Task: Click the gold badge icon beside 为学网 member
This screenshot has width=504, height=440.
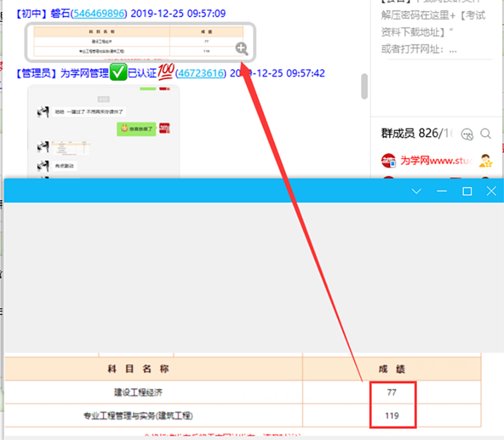Action: point(485,160)
